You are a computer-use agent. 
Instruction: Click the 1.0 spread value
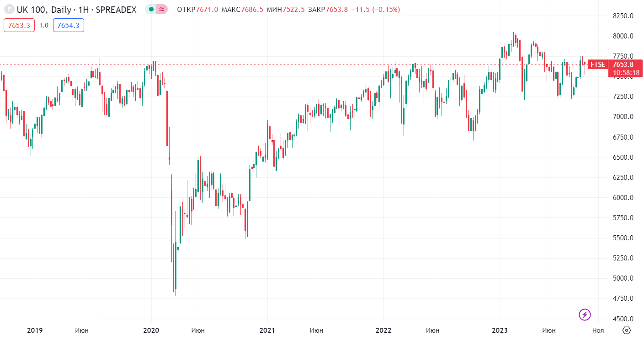pos(44,25)
